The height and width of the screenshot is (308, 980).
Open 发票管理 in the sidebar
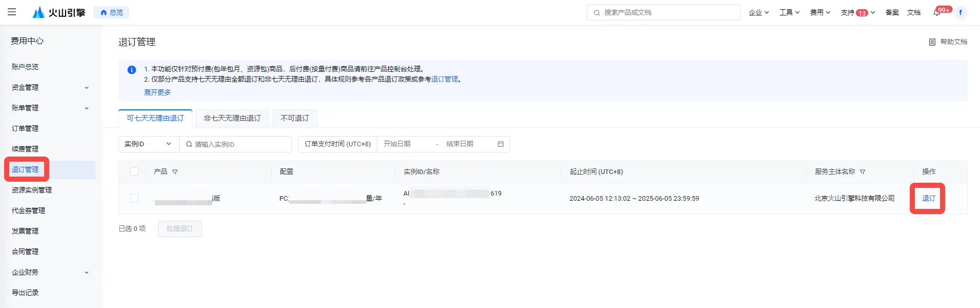25,231
